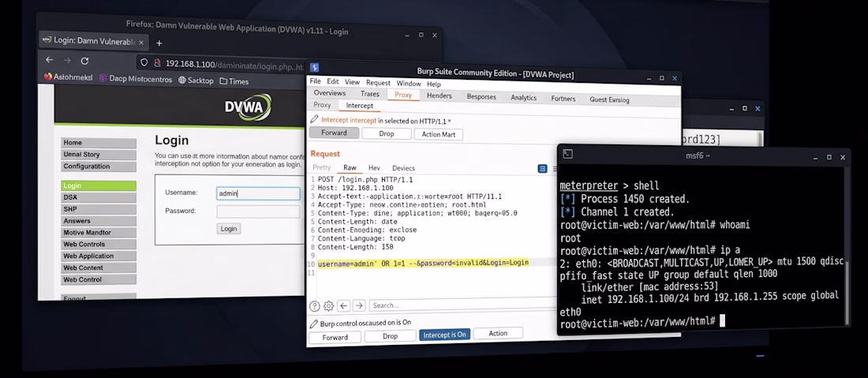Screen dimensions: 868x378
Task: Open Burp help question mark icon
Action: [314, 305]
